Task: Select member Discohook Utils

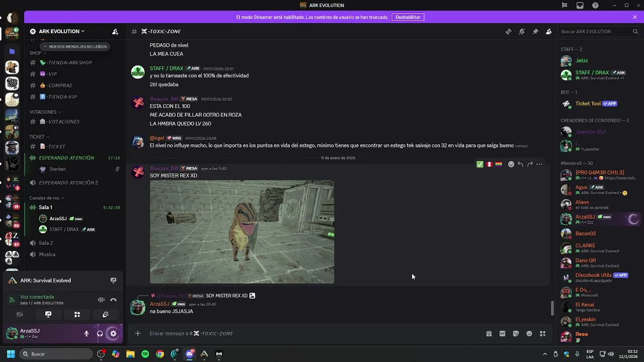Action: tap(599, 277)
